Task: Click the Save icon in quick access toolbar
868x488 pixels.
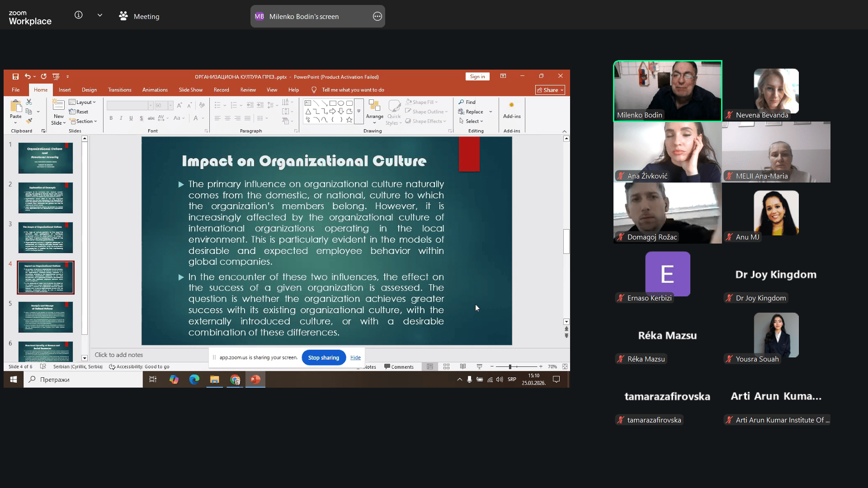Action: (x=15, y=77)
